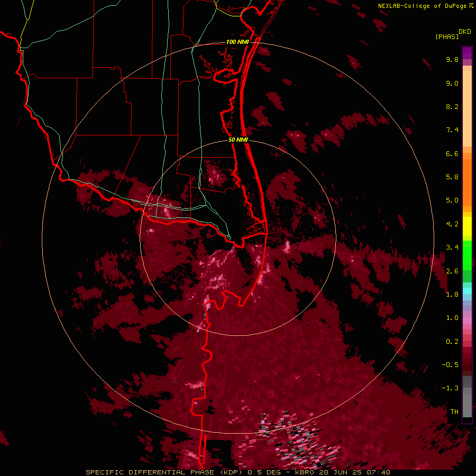Click the 6.6 legend value

452,153
